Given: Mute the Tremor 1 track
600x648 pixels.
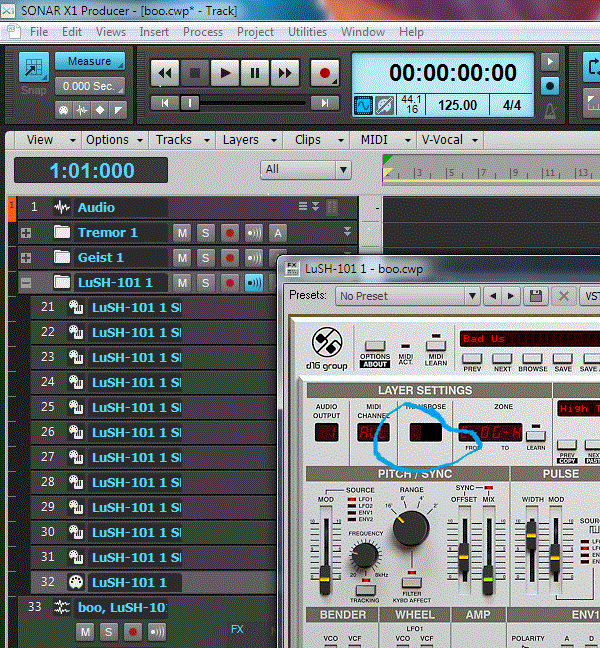Looking at the screenshot, I should [182, 233].
